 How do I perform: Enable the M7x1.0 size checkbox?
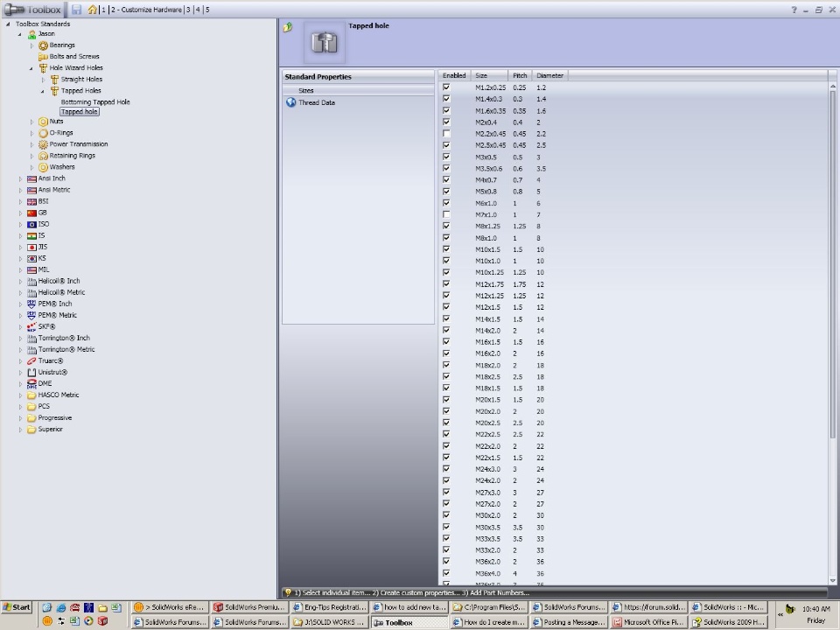click(x=446, y=214)
